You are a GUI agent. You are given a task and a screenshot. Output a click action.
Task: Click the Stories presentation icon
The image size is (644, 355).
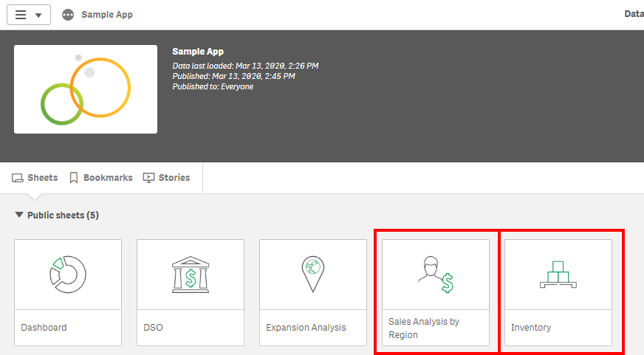tap(148, 178)
